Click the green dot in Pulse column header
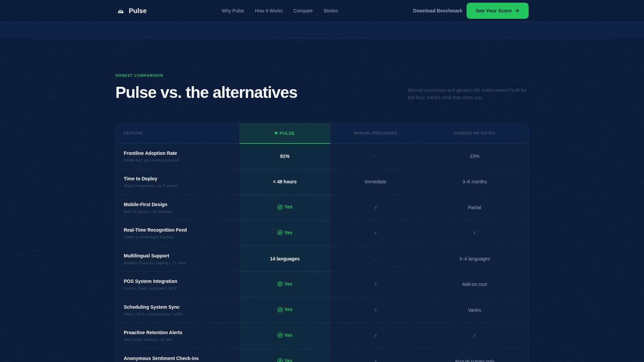Viewport: 644px width, 362px height. (276, 133)
